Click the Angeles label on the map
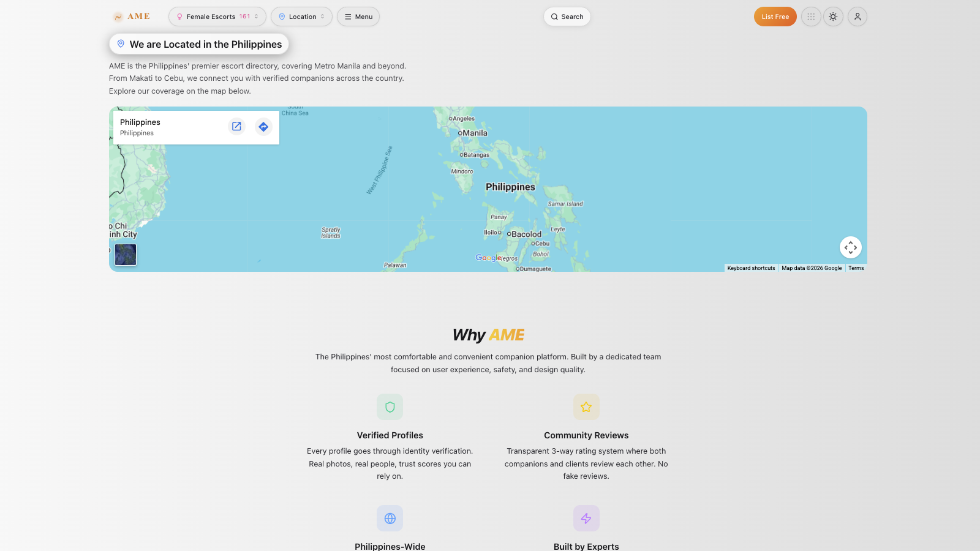This screenshot has height=551, width=980. click(x=463, y=119)
